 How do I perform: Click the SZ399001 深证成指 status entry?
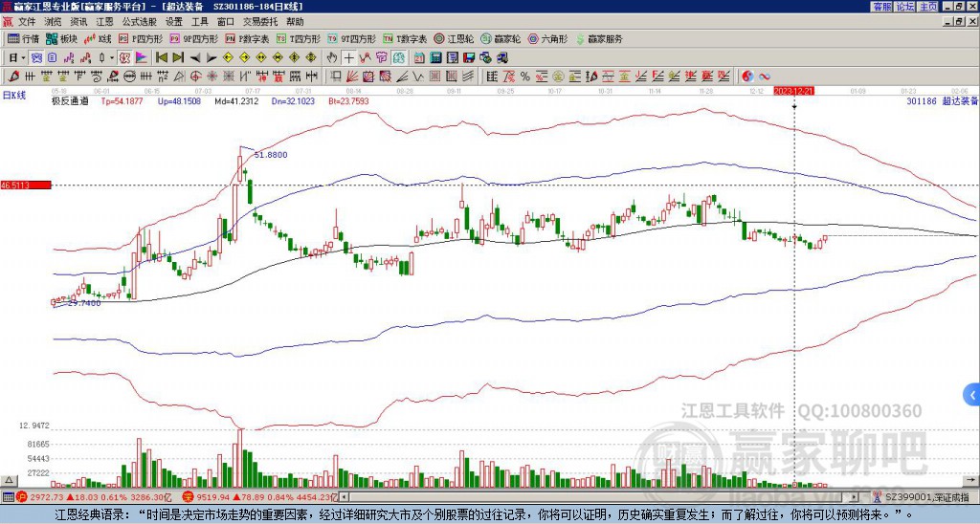pyautogui.click(x=925, y=497)
